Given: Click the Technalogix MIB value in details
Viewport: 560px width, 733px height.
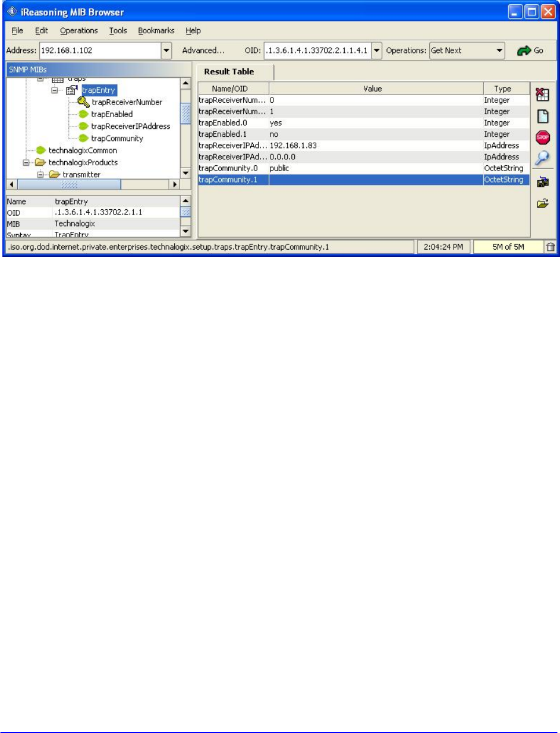Looking at the screenshot, I should click(75, 224).
